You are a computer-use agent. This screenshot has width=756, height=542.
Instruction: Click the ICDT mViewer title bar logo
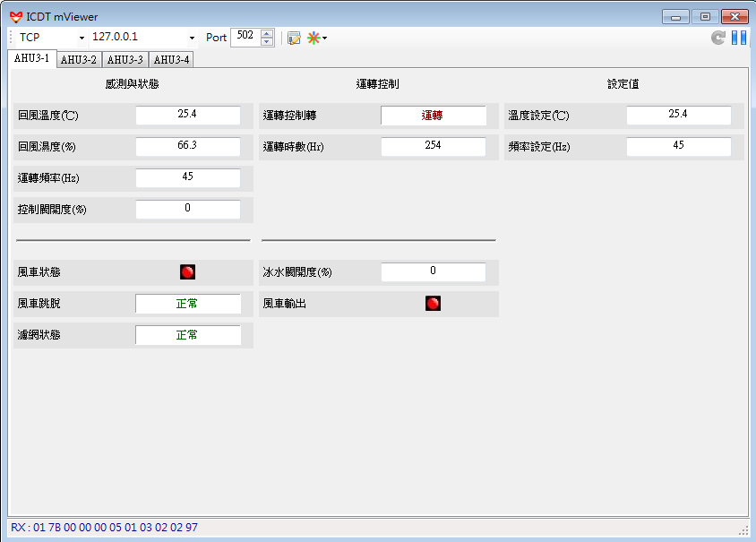[15, 16]
